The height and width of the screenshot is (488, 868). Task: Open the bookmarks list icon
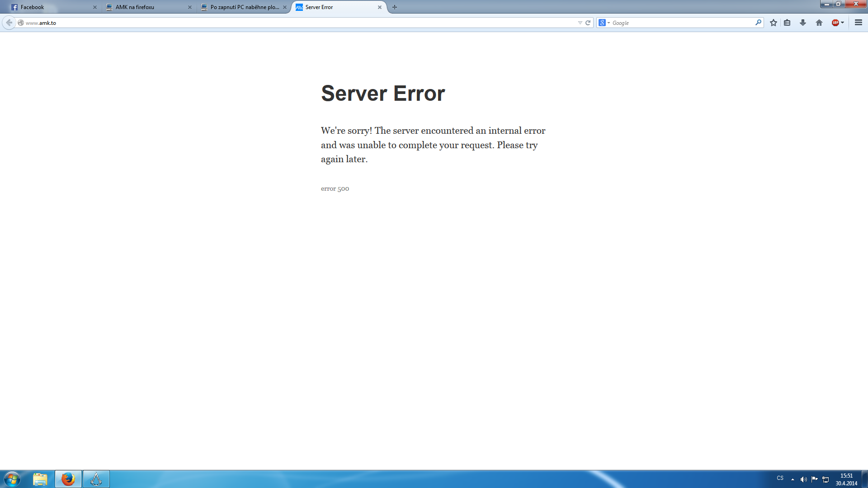point(787,23)
